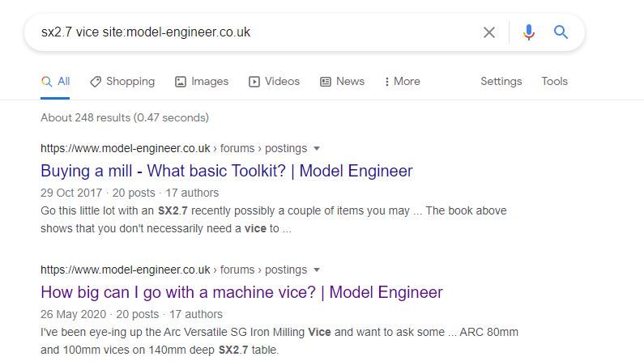Open the Settings menu
This screenshot has height=361, width=644.
[x=501, y=82]
